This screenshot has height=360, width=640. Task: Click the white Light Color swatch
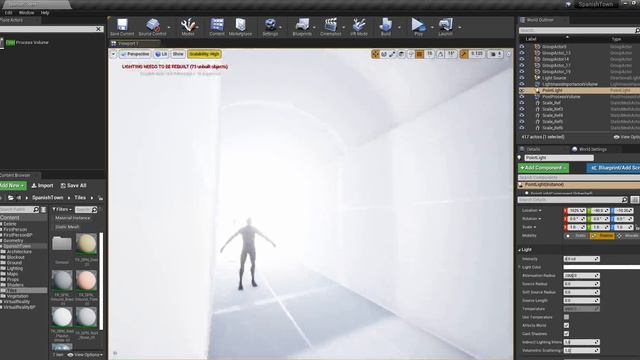click(602, 267)
